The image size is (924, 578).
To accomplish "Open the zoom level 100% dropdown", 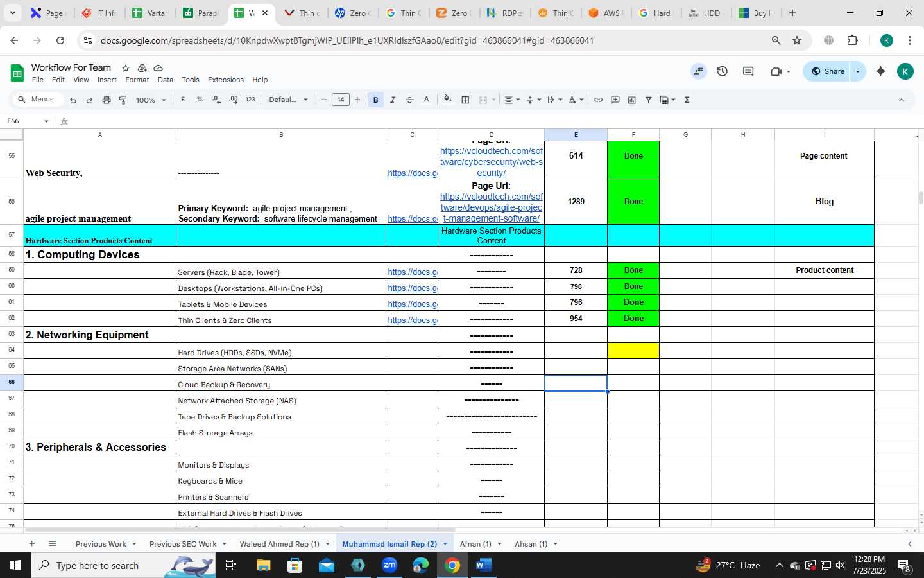I will (x=151, y=100).
